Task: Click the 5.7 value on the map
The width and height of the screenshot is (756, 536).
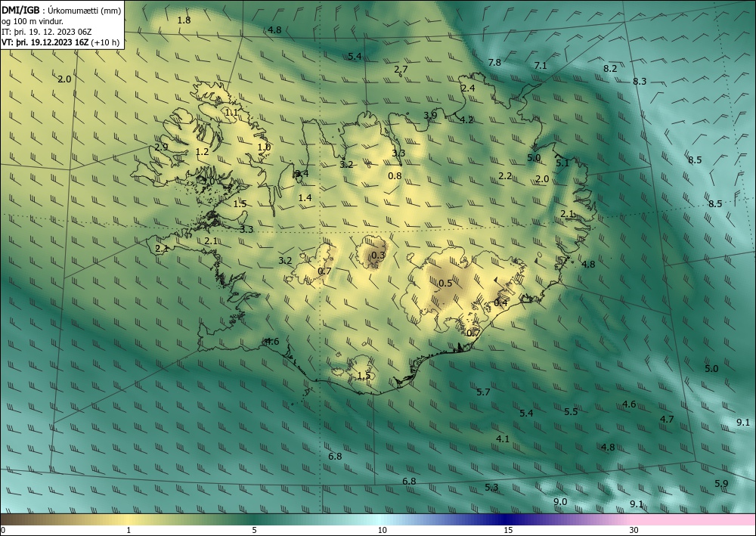Action: [483, 392]
